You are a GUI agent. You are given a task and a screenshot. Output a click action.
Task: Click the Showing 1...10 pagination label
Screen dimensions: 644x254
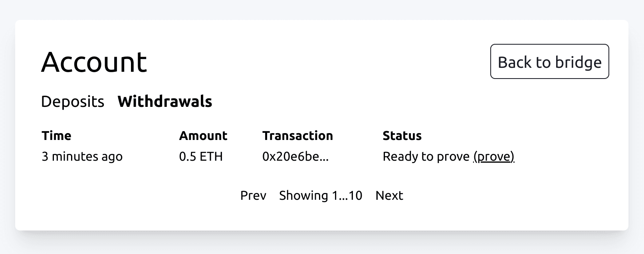coord(321,195)
